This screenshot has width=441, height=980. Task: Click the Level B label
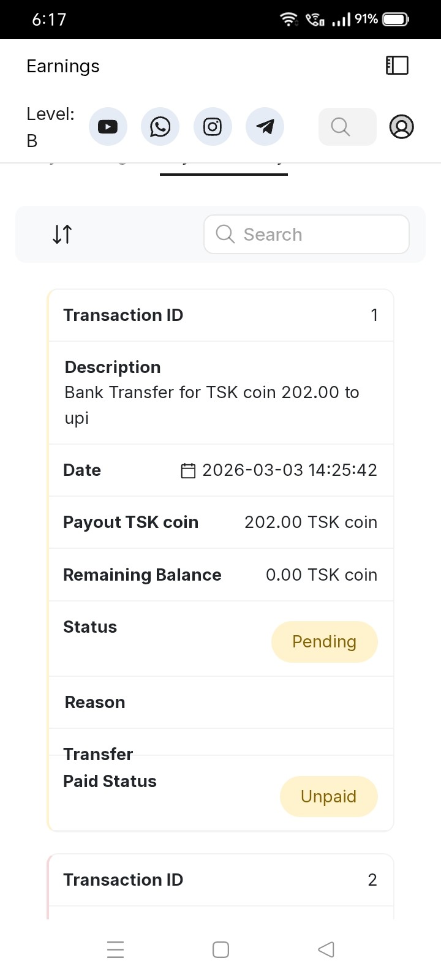[x=50, y=127]
